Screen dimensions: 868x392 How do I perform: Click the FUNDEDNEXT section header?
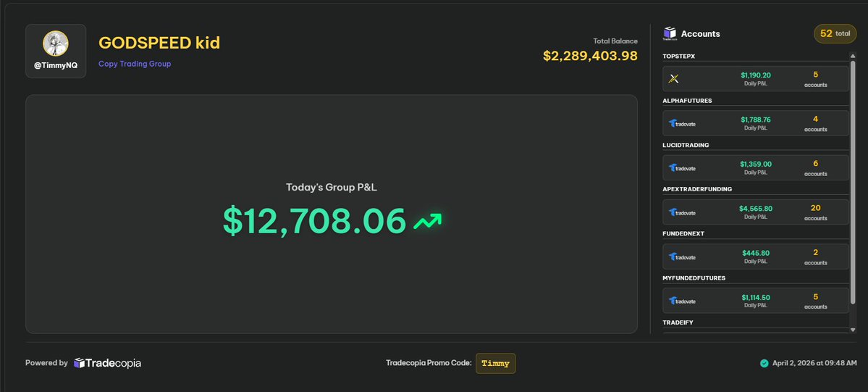tap(683, 233)
